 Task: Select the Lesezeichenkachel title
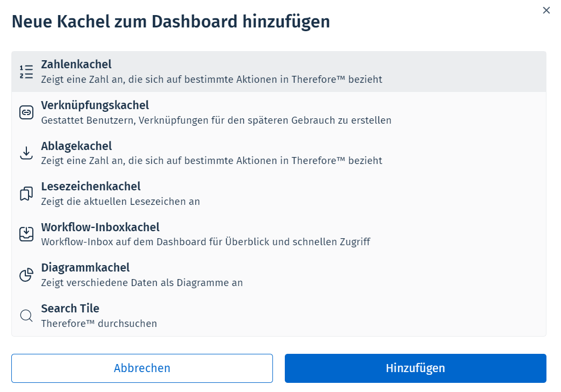click(x=91, y=186)
